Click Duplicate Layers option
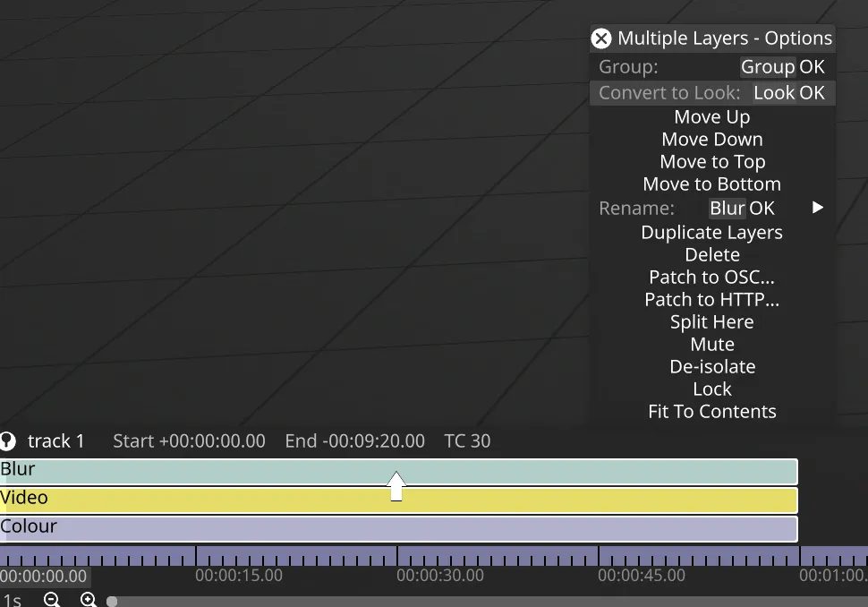The height and width of the screenshot is (607, 868). pos(712,233)
